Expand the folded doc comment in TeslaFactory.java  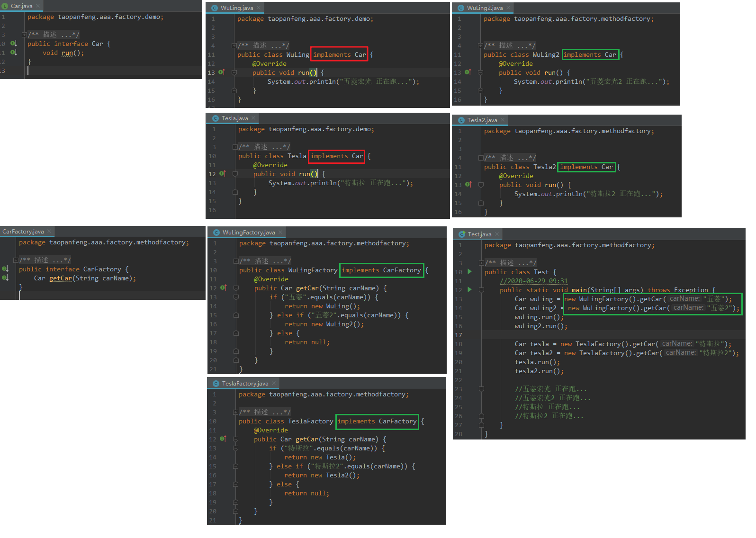click(235, 412)
